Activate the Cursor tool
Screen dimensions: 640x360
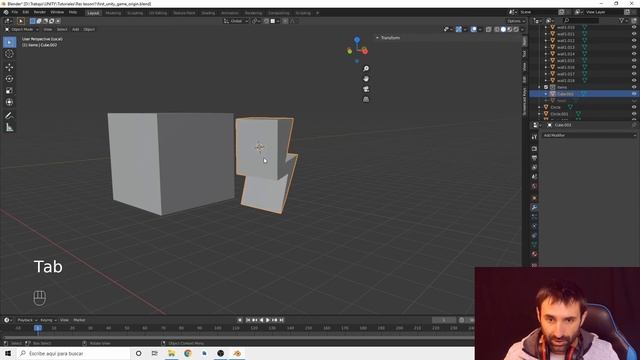click(9, 54)
